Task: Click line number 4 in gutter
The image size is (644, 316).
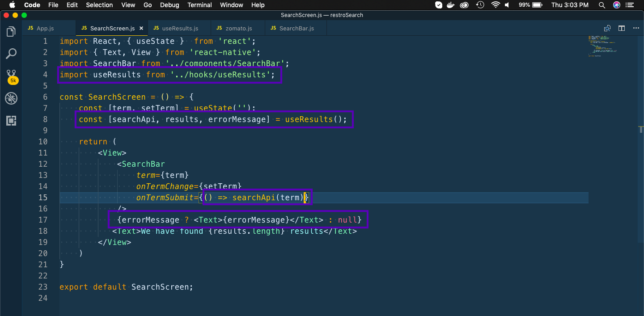Action: point(45,75)
